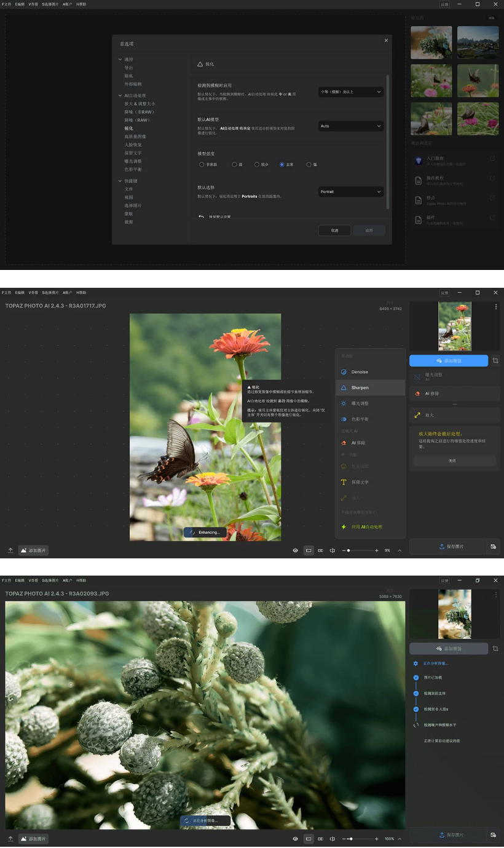Image resolution: width=504 pixels, height=848 pixels.
Task: Select 高质量图像 in the preferences sidebar
Action: coord(135,137)
